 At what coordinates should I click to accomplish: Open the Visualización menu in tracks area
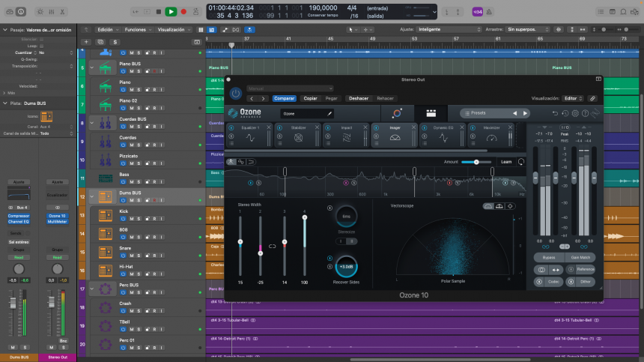[x=174, y=29]
